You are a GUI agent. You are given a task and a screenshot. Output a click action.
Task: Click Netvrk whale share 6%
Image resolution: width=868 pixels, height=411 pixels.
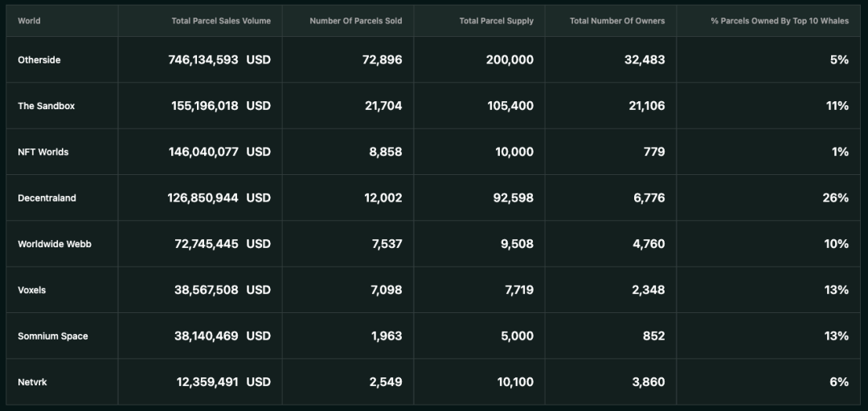click(x=839, y=381)
